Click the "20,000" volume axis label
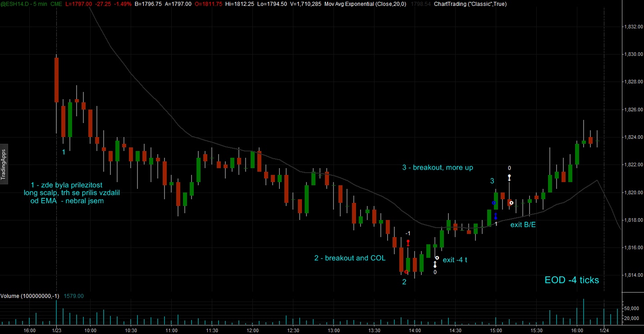Image resolution: width=644 pixels, height=334 pixels. (x=631, y=318)
